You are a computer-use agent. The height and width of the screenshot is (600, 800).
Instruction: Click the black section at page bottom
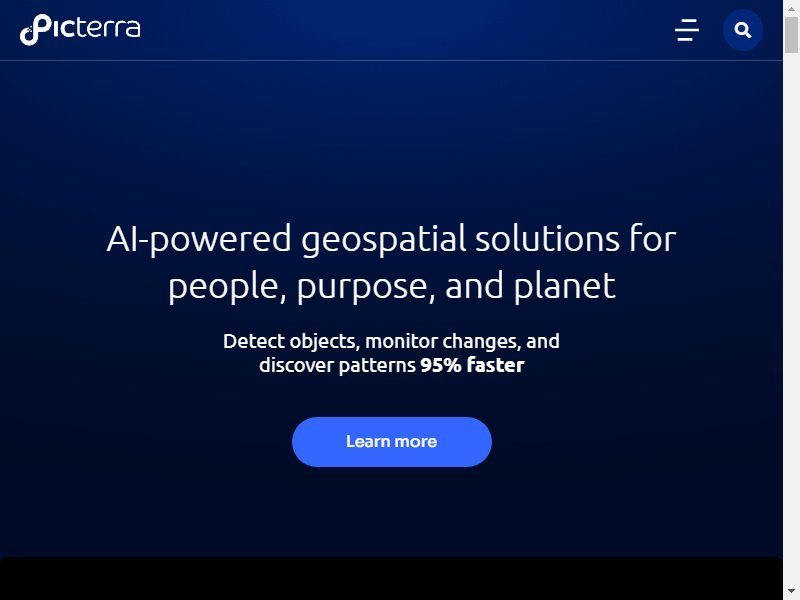[x=391, y=579]
